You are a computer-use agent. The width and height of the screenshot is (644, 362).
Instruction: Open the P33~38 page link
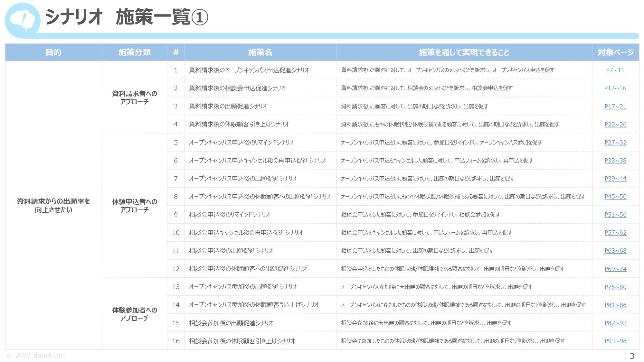(615, 160)
